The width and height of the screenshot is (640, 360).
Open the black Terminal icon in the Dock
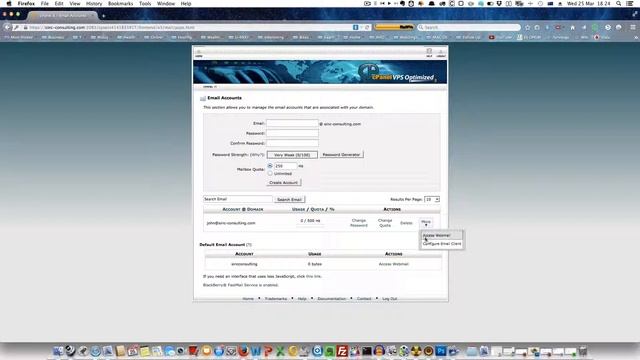(x=367, y=351)
